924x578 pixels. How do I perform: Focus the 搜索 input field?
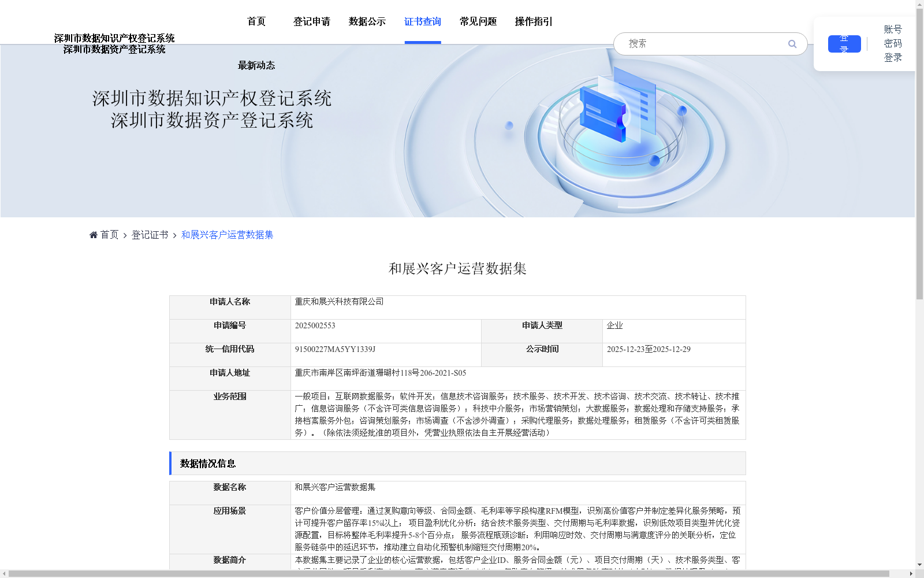(x=705, y=44)
